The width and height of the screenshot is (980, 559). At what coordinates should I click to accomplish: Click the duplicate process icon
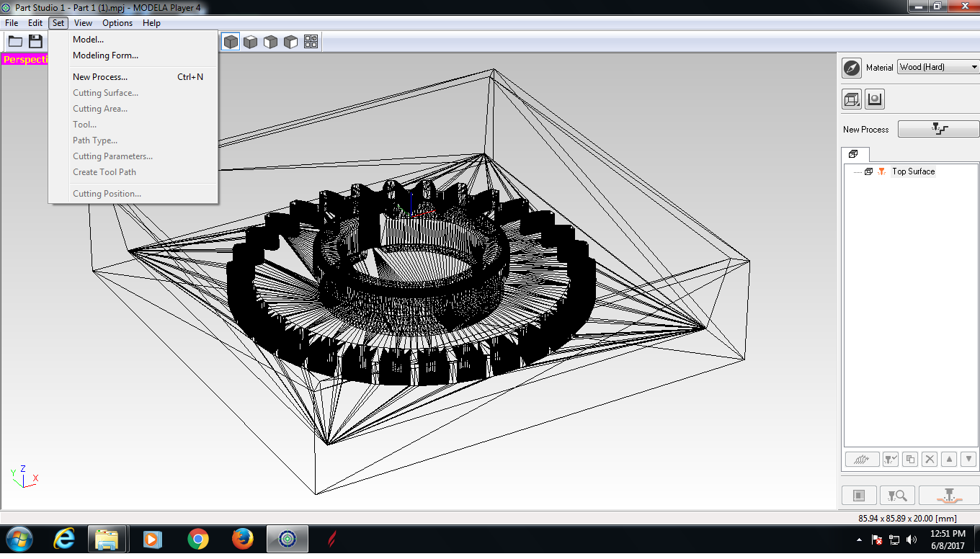[910, 459]
